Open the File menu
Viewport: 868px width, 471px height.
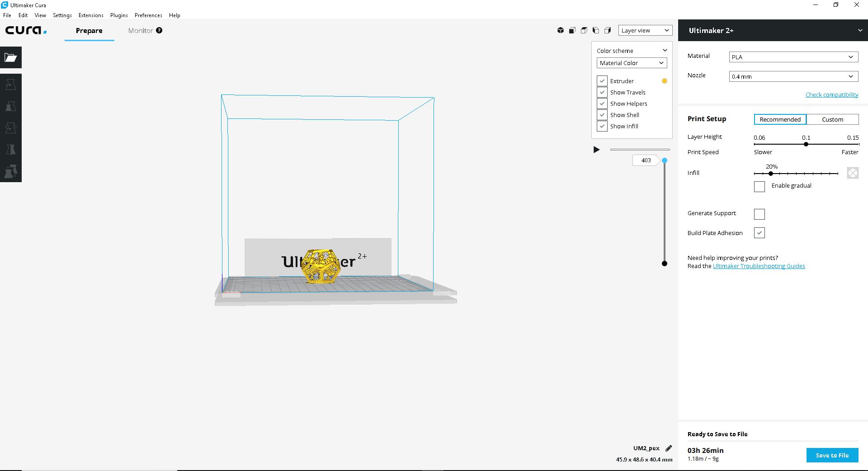click(7, 15)
